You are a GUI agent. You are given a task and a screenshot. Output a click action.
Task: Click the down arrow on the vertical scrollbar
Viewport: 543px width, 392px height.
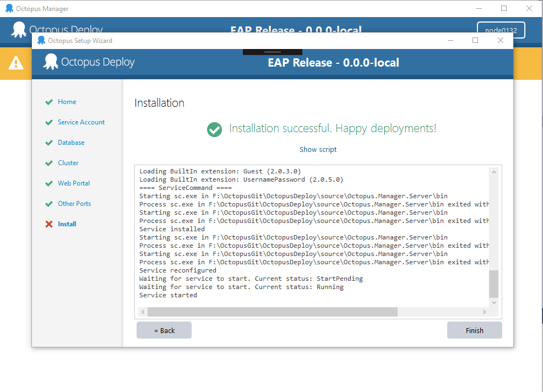(494, 302)
